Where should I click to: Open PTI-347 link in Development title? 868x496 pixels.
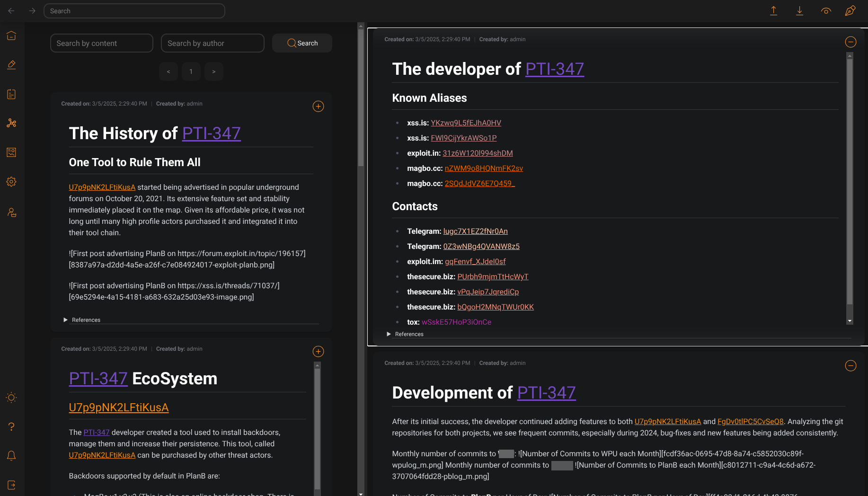547,393
